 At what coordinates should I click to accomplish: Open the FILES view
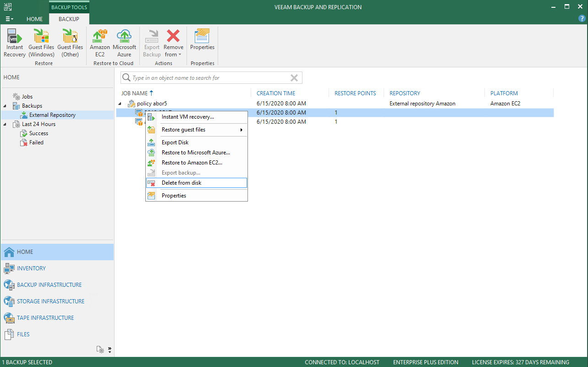coord(57,334)
